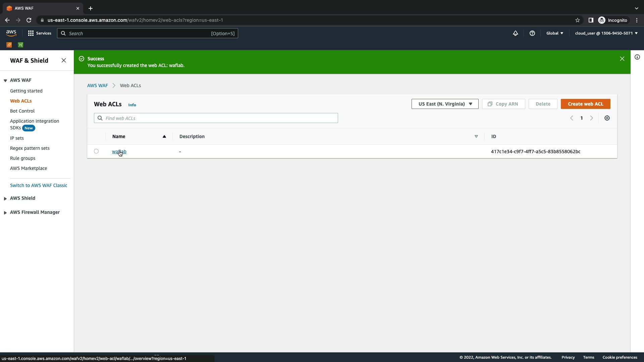
Task: Open the Services grid menu
Action: tap(40, 33)
